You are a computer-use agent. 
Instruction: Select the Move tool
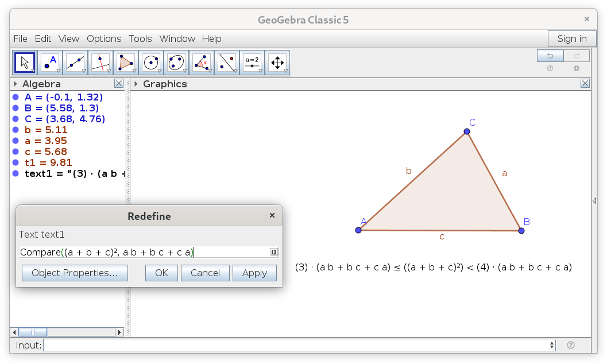(25, 62)
